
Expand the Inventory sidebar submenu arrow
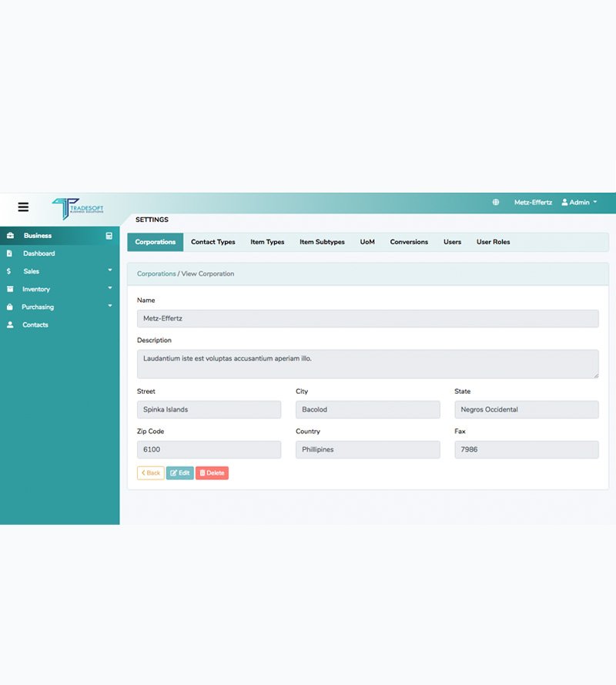coord(110,288)
